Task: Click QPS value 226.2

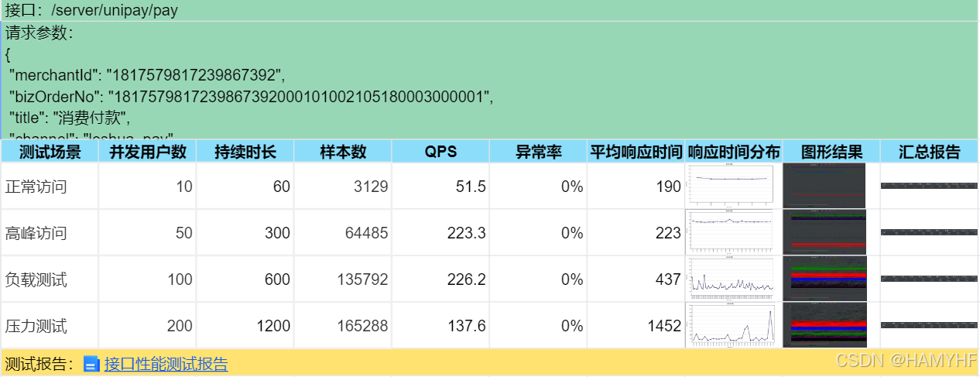Action: point(467,279)
